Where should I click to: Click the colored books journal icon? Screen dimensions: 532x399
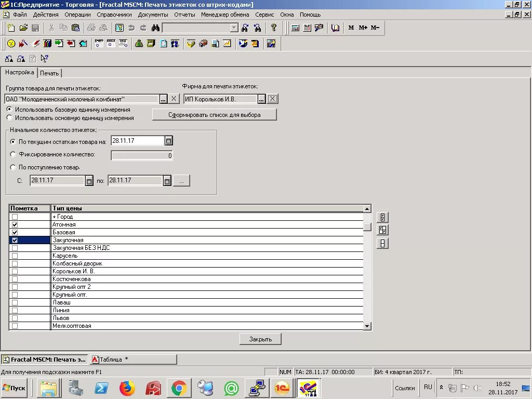pyautogui.click(x=47, y=44)
